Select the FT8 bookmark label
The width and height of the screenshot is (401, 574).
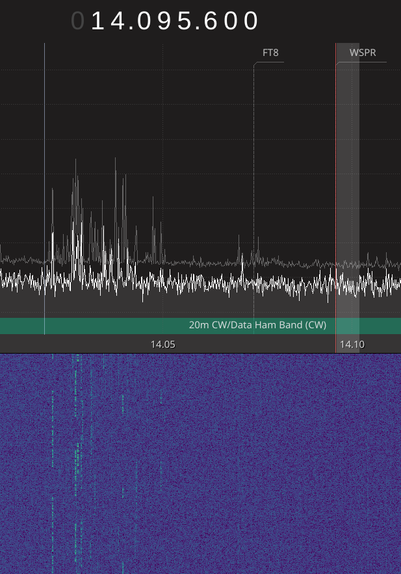click(270, 53)
